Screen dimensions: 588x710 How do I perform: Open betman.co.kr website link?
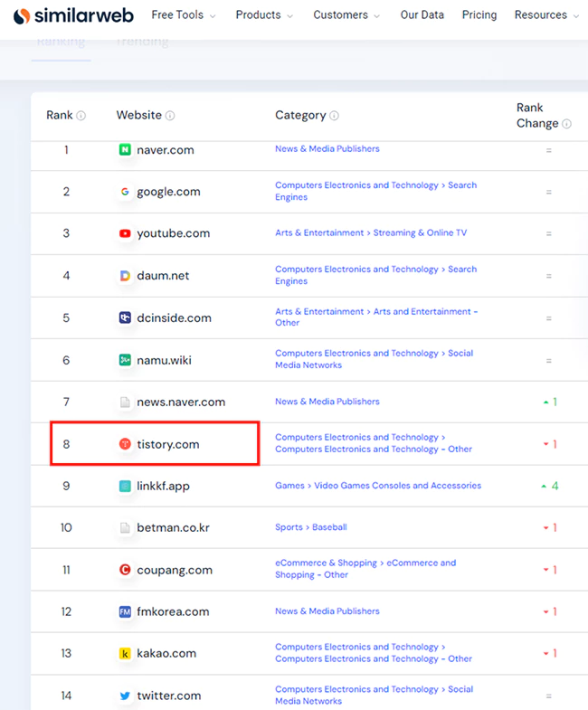[173, 528]
